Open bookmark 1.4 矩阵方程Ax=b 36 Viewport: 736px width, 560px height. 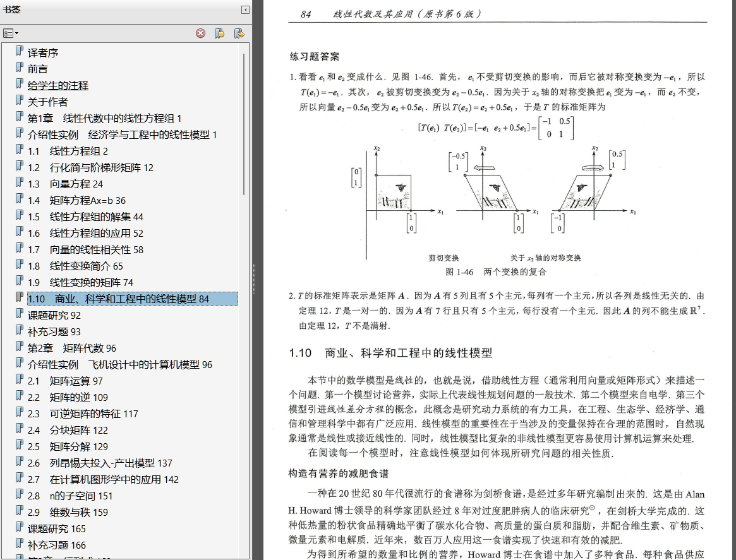pyautogui.click(x=76, y=200)
